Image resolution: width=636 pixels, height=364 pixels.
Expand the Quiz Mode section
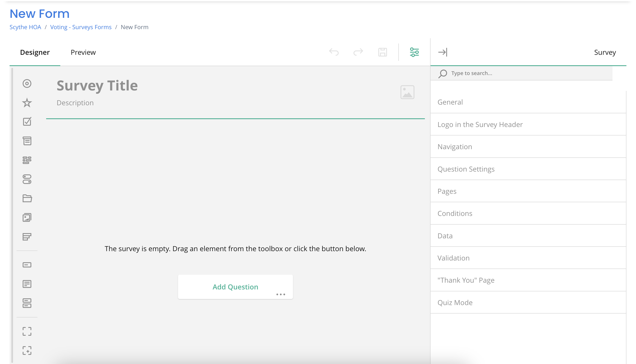[x=455, y=302]
